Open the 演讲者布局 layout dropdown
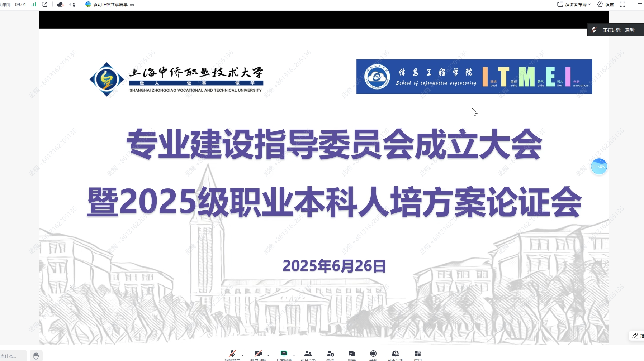Image resolution: width=644 pixels, height=361 pixels. pyautogui.click(x=574, y=5)
